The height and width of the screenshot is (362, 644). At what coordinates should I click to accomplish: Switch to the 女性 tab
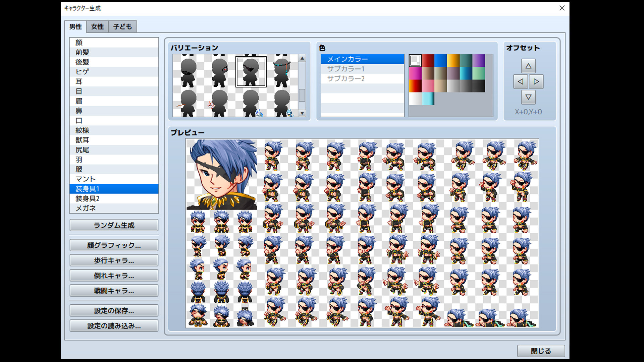97,26
